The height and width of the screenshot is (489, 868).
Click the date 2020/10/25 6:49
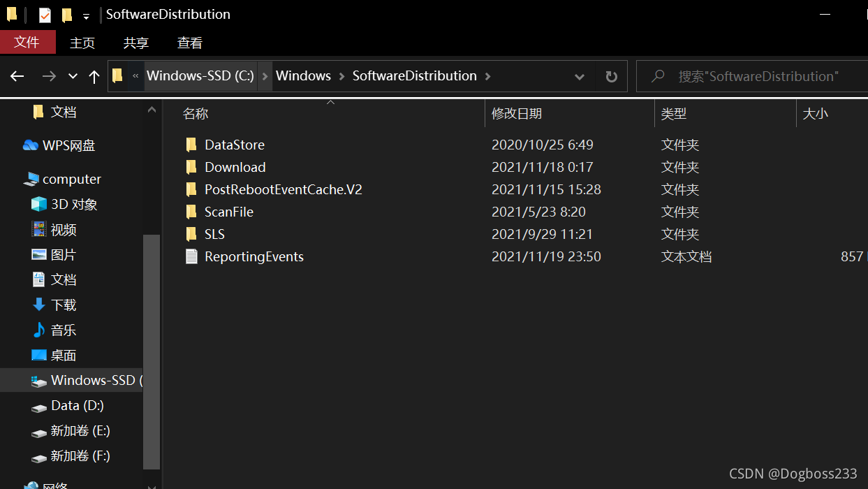pyautogui.click(x=543, y=145)
